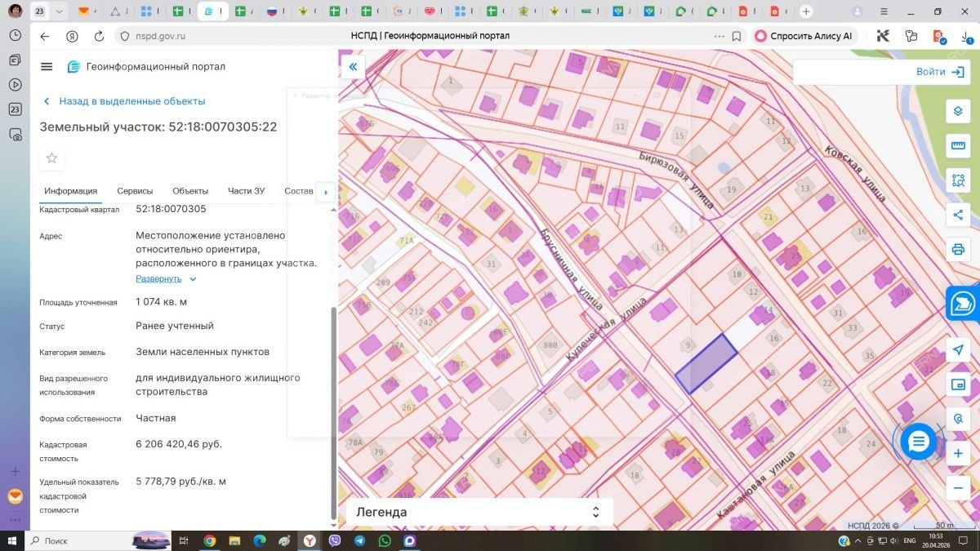Open the round chat support button
This screenshot has width=980, height=551.
(x=919, y=442)
